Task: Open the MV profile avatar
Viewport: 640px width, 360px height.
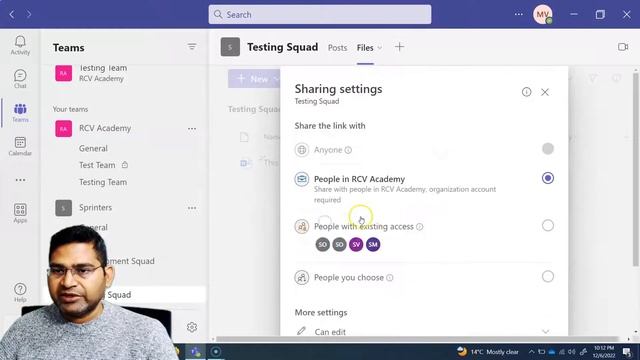Action: [542, 15]
